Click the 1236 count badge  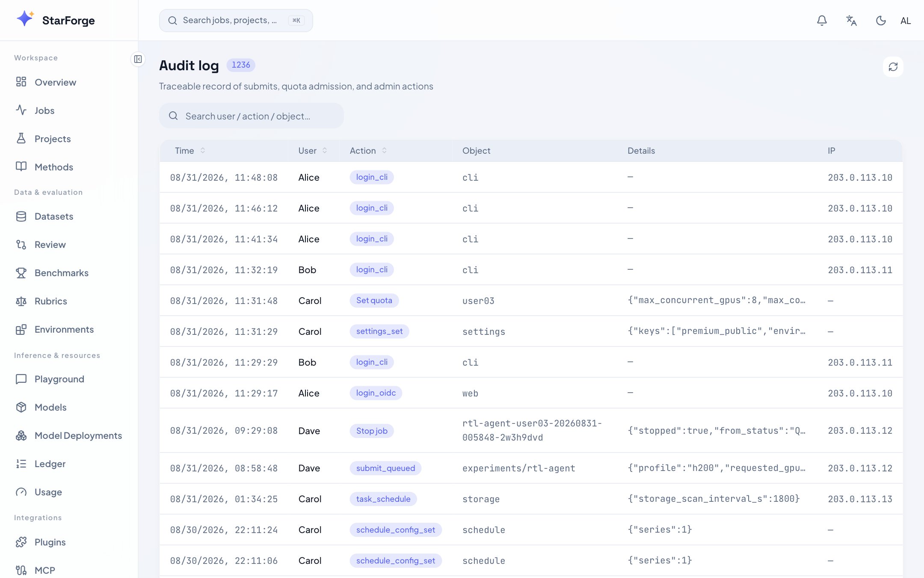pos(241,65)
